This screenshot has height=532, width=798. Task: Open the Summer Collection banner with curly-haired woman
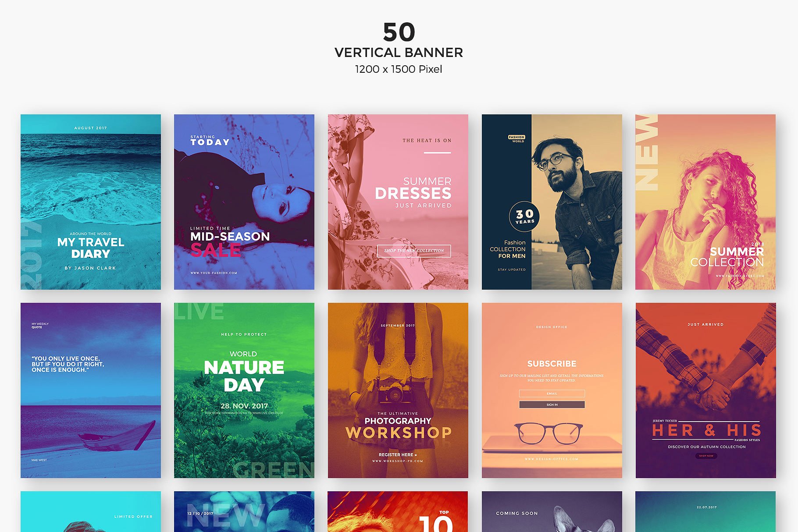[705, 202]
